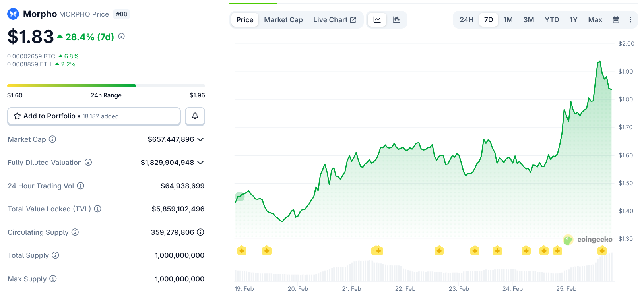Viewport: 644px width, 296px height.
Task: Click the Market Cap info icon
Action: pyautogui.click(x=52, y=139)
